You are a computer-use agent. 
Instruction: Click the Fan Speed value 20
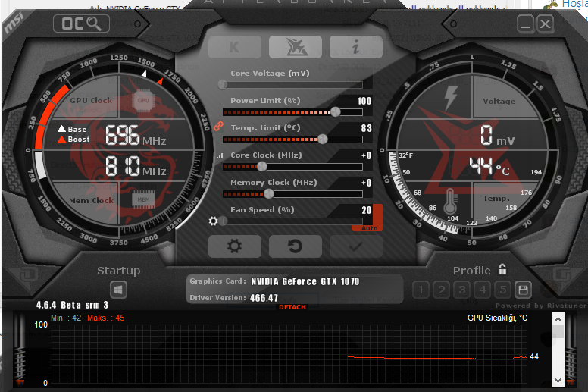click(x=367, y=210)
